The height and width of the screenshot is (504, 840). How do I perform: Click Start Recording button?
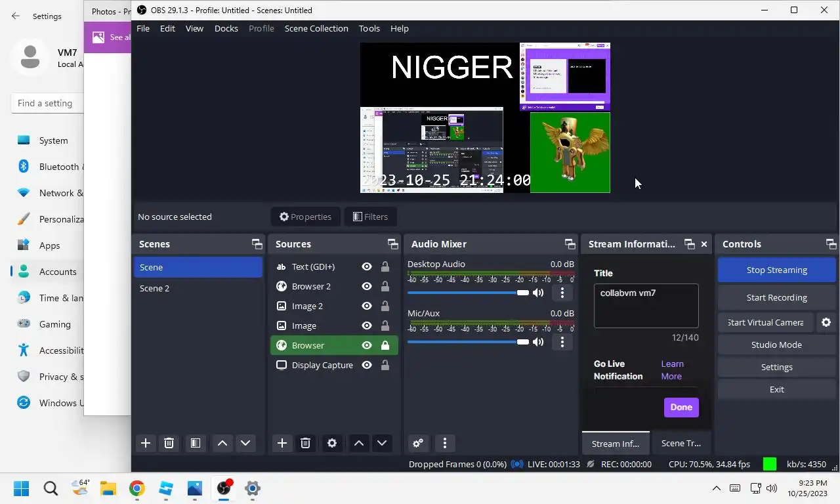(776, 297)
